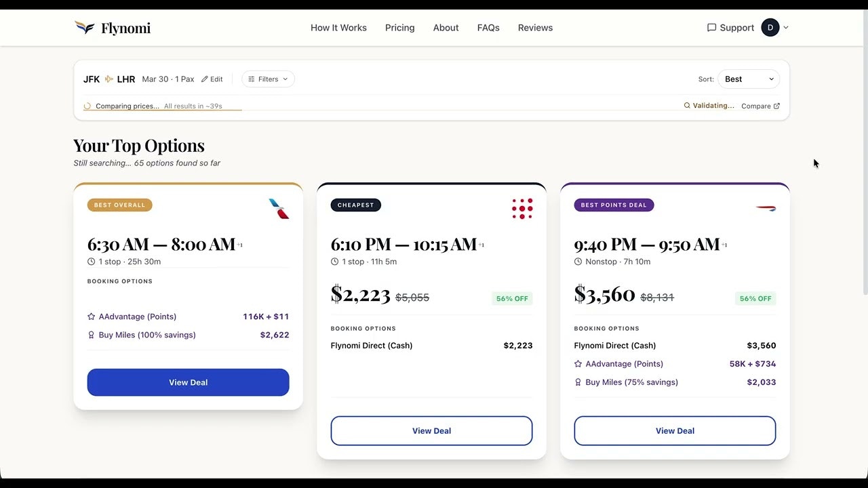
Task: Click the 56% OFF tag on the $2,223 fare
Action: point(512,299)
